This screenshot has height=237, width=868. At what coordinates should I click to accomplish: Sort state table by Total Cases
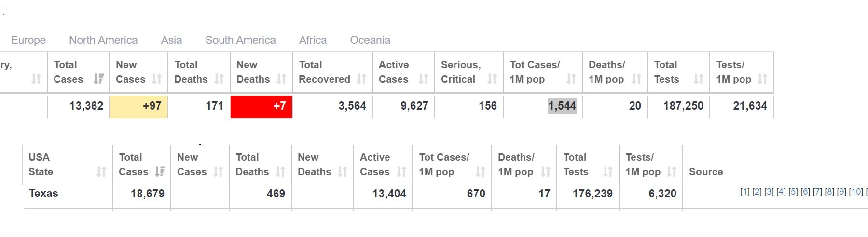pyautogui.click(x=142, y=165)
